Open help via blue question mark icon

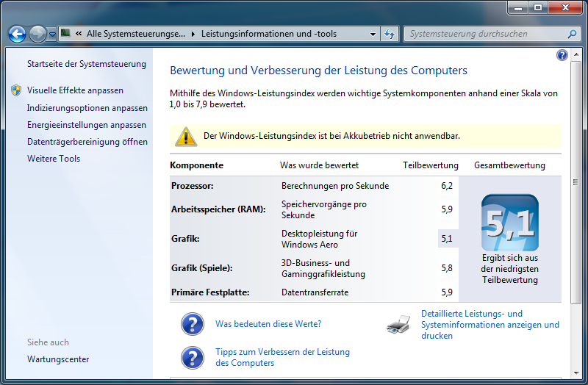pyautogui.click(x=562, y=55)
